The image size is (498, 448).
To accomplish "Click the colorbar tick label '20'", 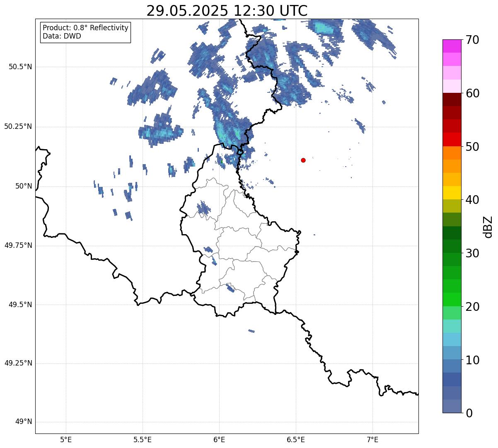I will point(472,307).
